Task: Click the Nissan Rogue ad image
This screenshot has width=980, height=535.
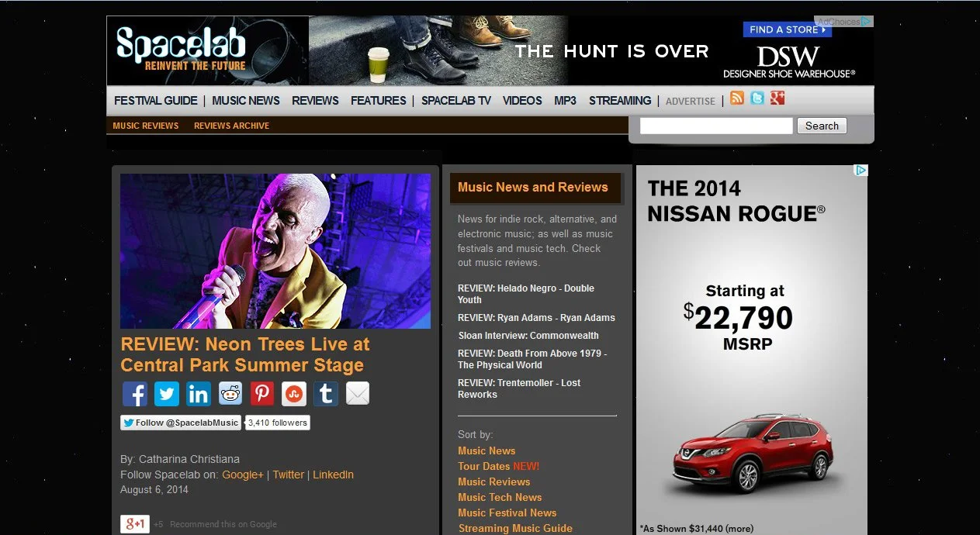Action: coord(751,350)
